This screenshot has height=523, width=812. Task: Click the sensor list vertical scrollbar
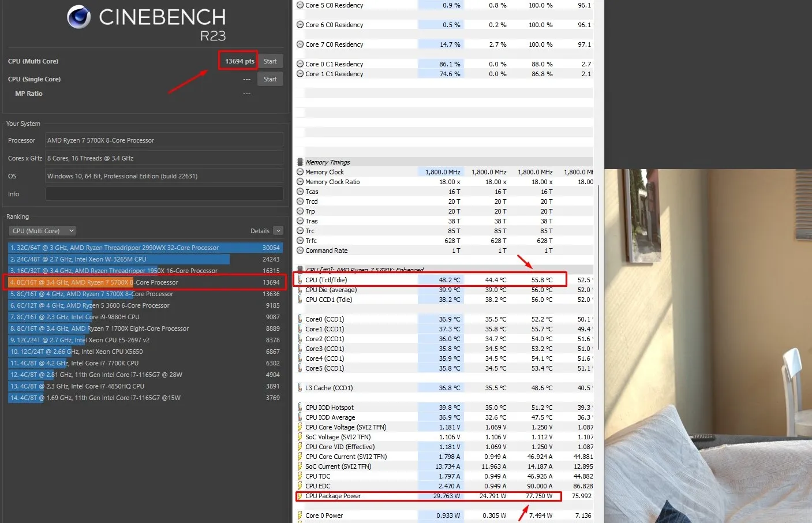click(598, 267)
